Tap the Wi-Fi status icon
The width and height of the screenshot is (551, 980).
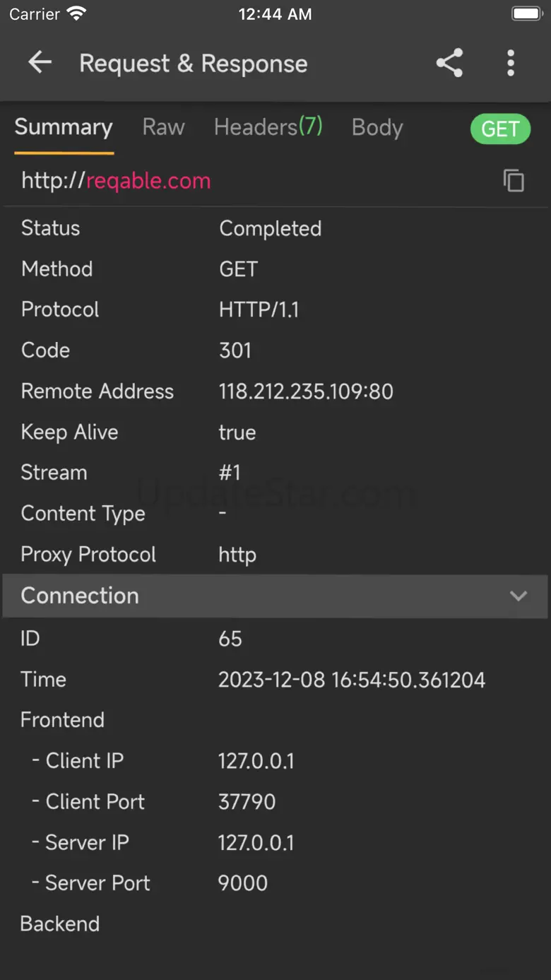tap(76, 14)
